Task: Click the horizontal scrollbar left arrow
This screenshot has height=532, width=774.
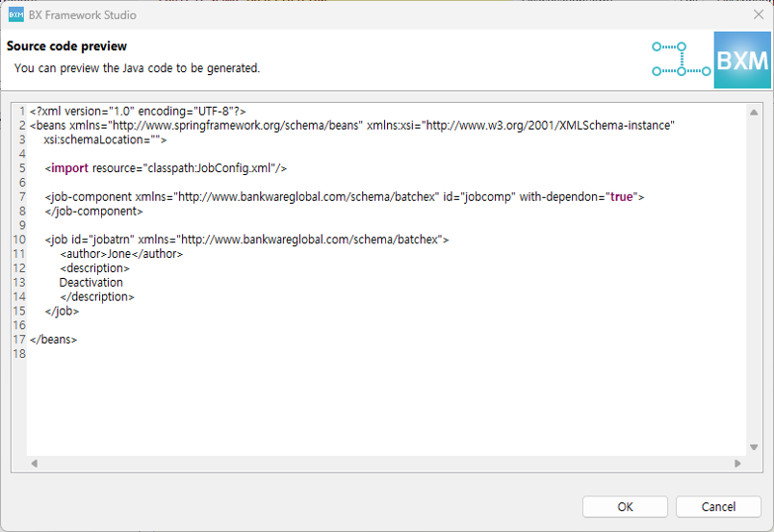Action: 35,464
